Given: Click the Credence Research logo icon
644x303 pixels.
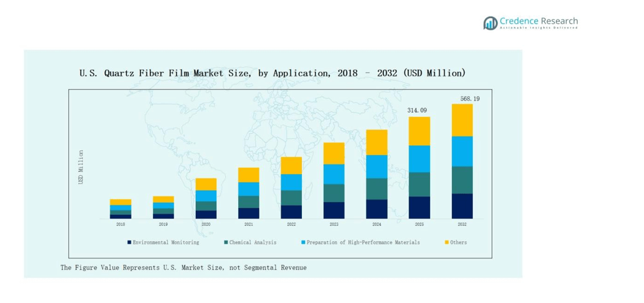Looking at the screenshot, I should tap(490, 23).
